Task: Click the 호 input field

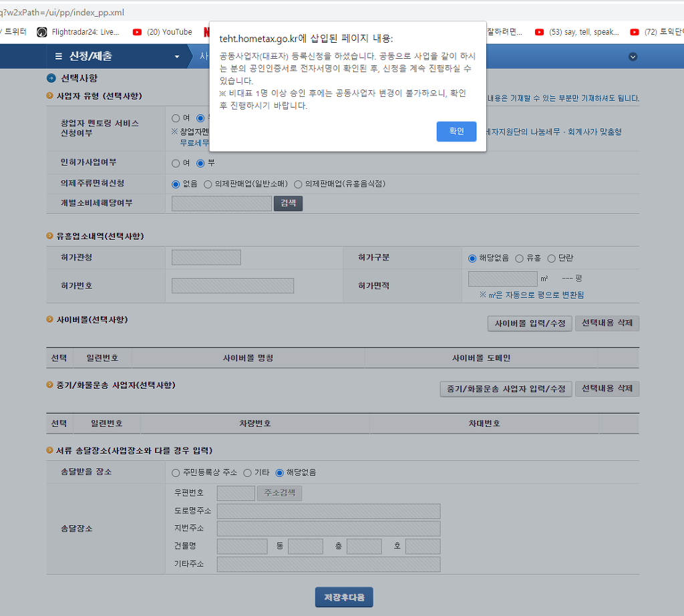Action: click(423, 547)
